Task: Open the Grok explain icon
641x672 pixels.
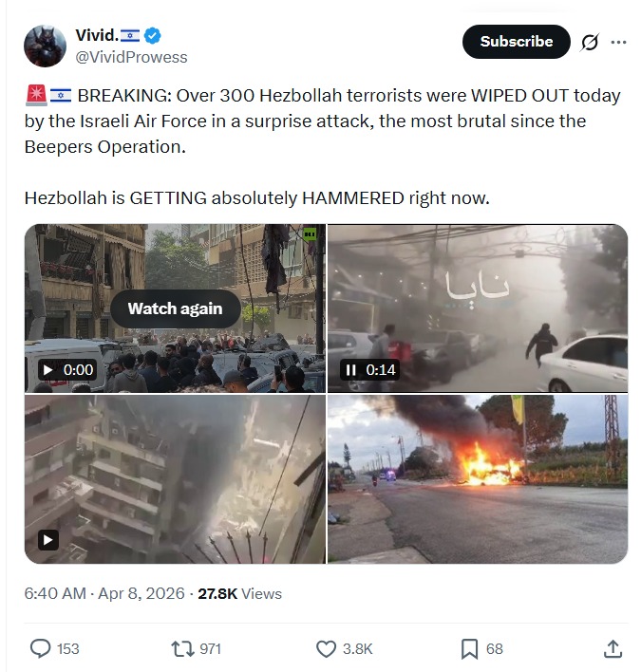Action: coord(590,42)
